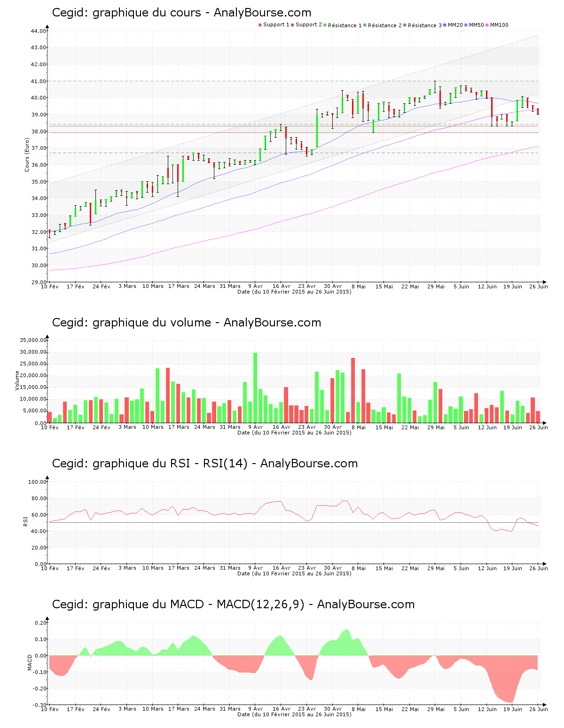Click the 'Cours (Euro)' axis title

coord(27,155)
